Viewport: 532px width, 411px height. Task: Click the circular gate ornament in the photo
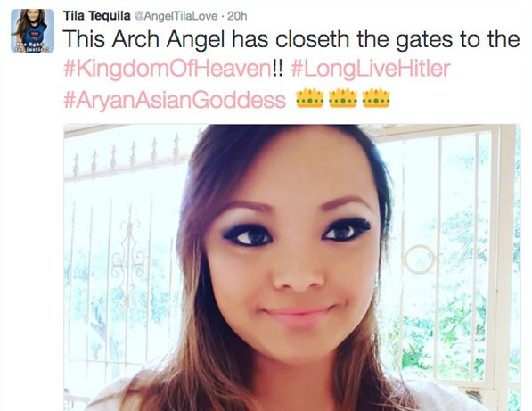(419, 259)
